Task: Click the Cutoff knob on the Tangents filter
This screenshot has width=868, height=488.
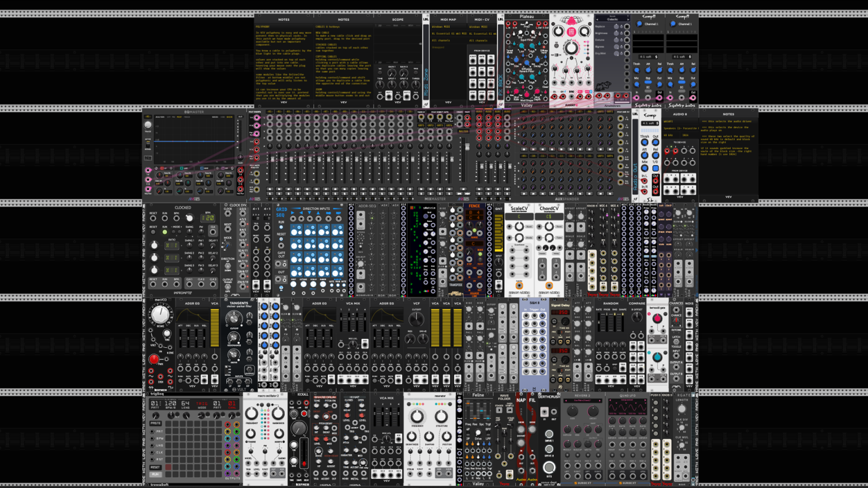Action: pyautogui.click(x=233, y=319)
